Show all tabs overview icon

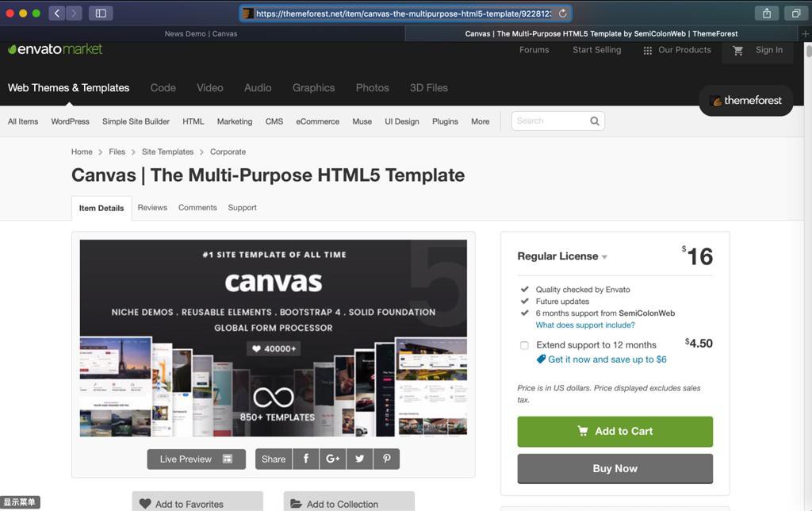tap(796, 13)
